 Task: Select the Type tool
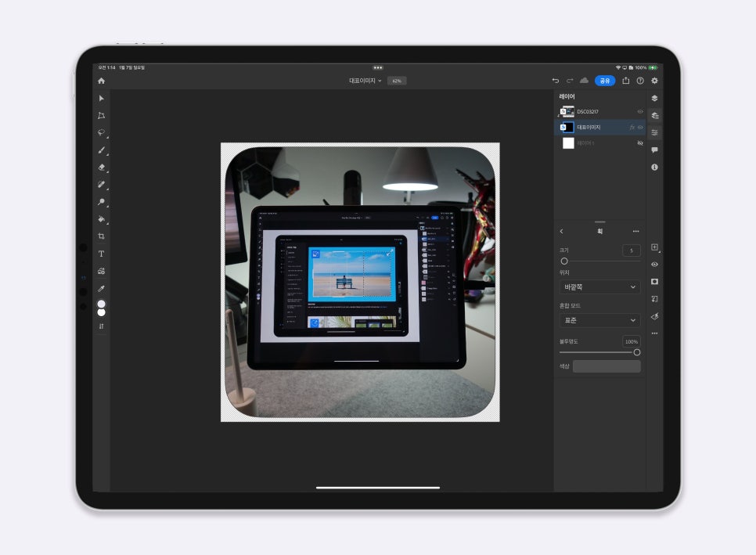[x=101, y=254]
